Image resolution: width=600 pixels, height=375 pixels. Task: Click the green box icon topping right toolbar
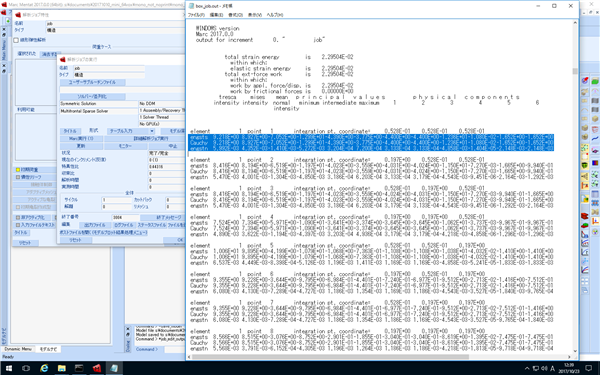point(595,81)
